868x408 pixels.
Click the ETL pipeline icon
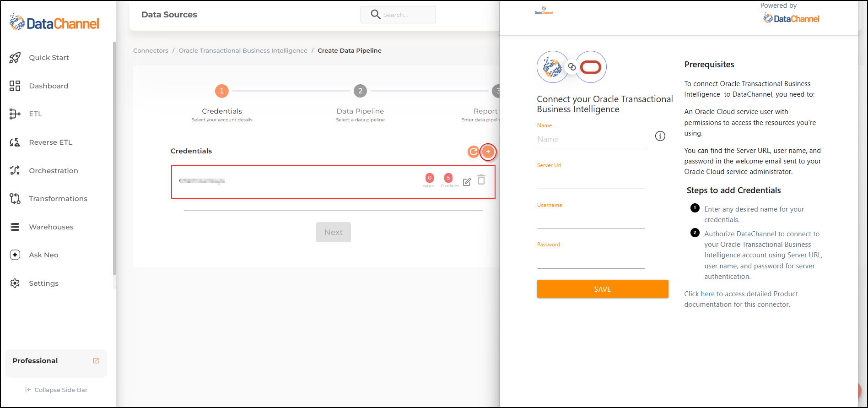coord(15,114)
